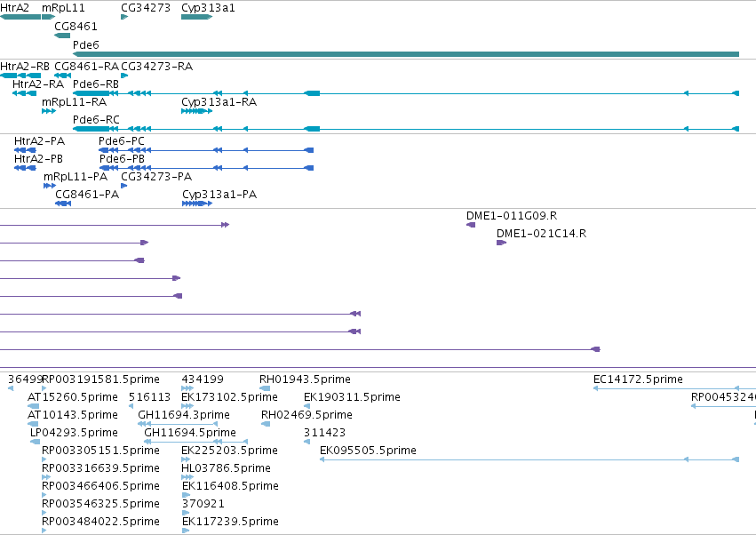The image size is (756, 535).
Task: Click the Pde6-RB transcript label
Action: (96, 84)
